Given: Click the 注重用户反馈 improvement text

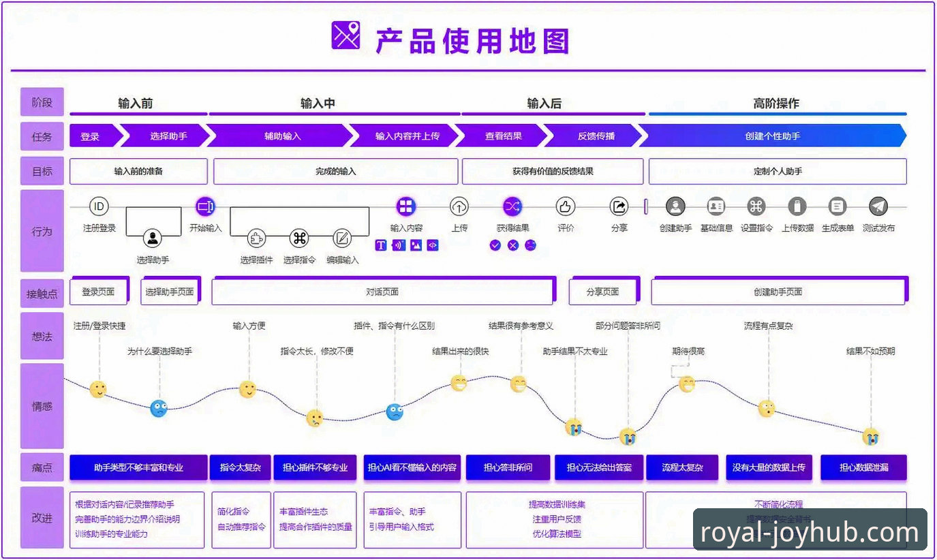Looking at the screenshot, I should tap(557, 519).
